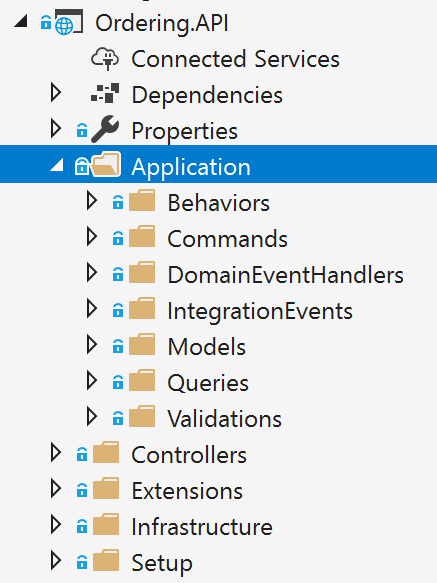Expand the Extensions folder

pos(56,489)
